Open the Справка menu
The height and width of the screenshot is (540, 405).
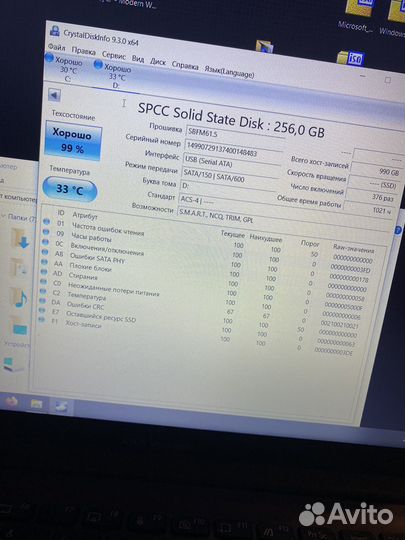click(x=185, y=65)
